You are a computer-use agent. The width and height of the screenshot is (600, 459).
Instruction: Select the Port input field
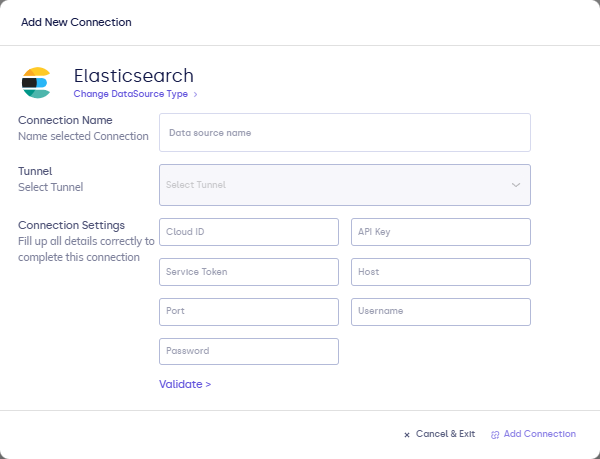249,312
